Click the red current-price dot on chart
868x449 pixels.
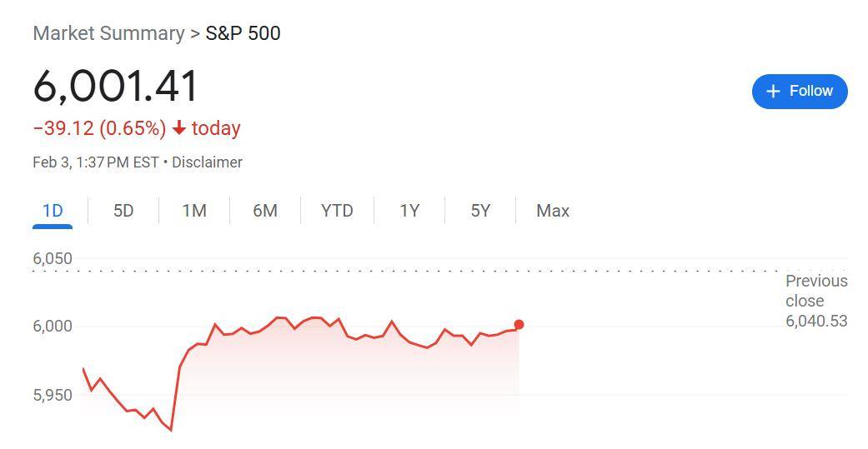[x=519, y=325]
